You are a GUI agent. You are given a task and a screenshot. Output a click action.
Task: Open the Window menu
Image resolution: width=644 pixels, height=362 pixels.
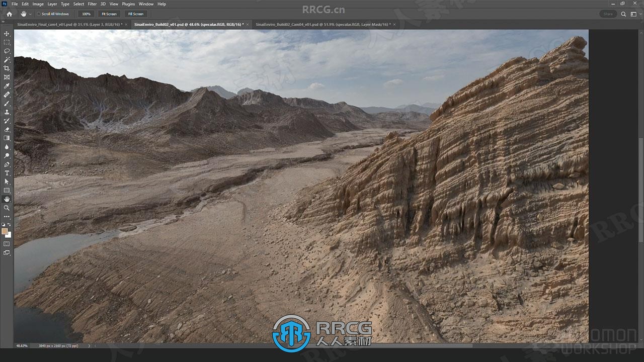point(146,4)
